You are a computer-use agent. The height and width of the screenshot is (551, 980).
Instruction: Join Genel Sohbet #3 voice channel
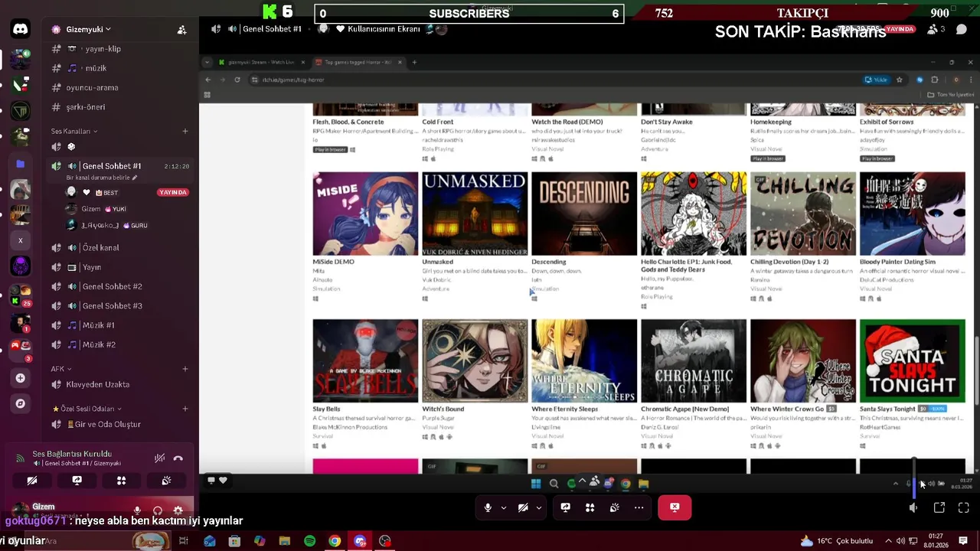121,305
